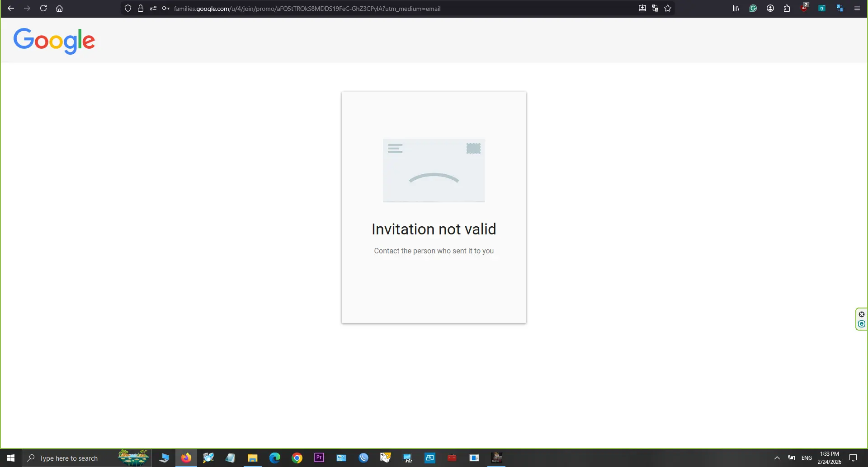
Task: Reload the current page
Action: point(43,8)
